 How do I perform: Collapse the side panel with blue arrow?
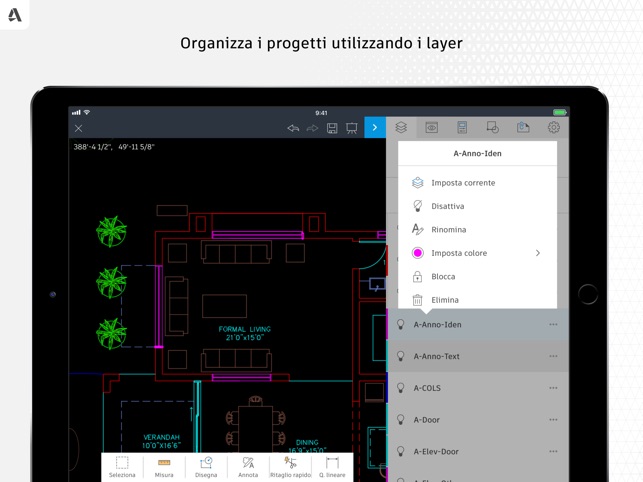(x=375, y=128)
